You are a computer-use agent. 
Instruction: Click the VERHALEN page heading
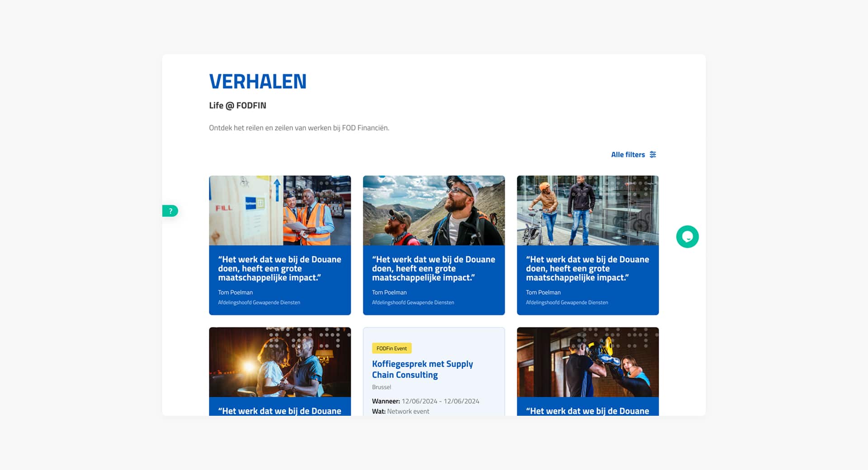[x=258, y=82]
